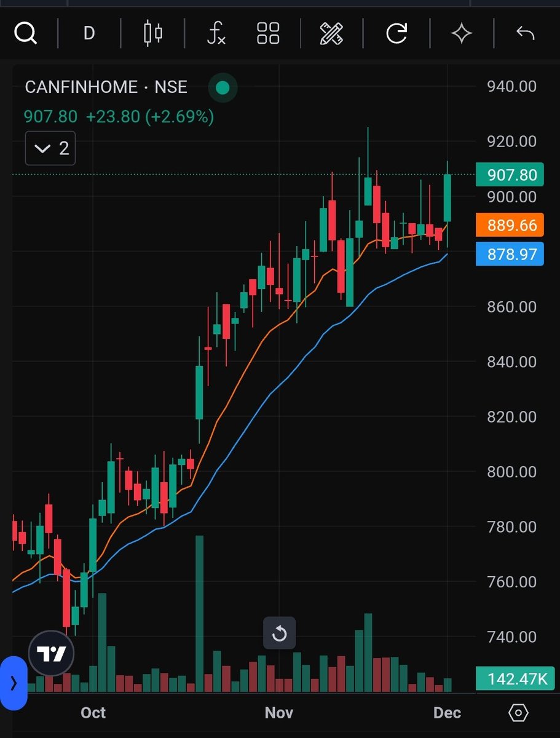Viewport: 560px width, 738px height.
Task: Open the fx indicators menu
Action: click(x=216, y=33)
